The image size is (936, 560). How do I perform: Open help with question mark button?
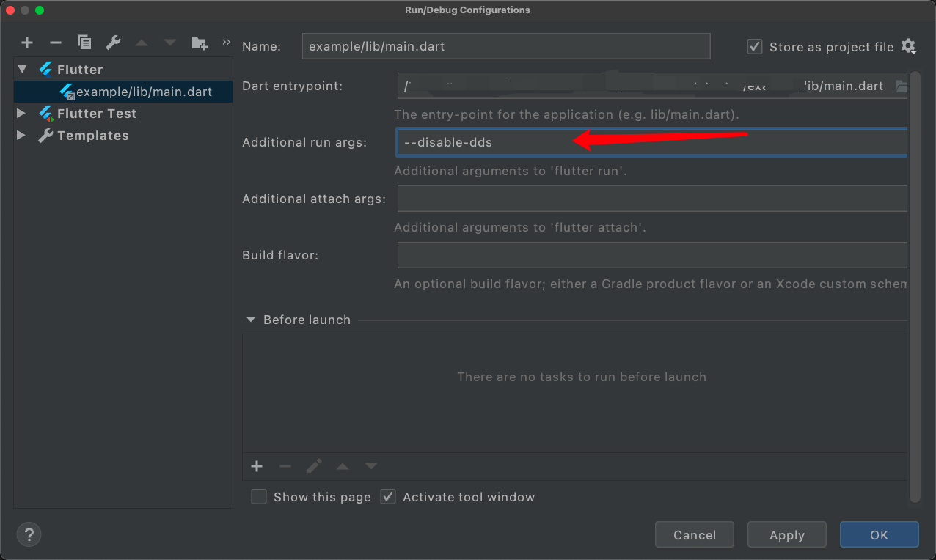click(29, 534)
